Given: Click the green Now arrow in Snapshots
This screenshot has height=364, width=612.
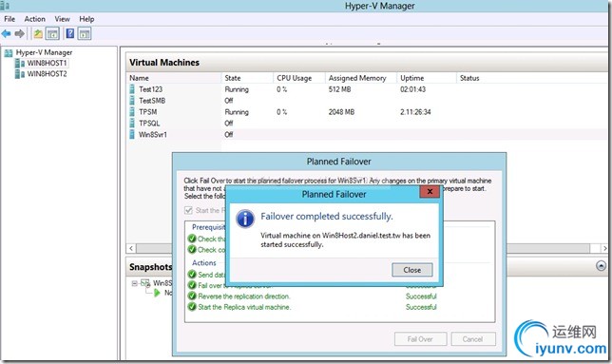Looking at the screenshot, I should (x=157, y=293).
